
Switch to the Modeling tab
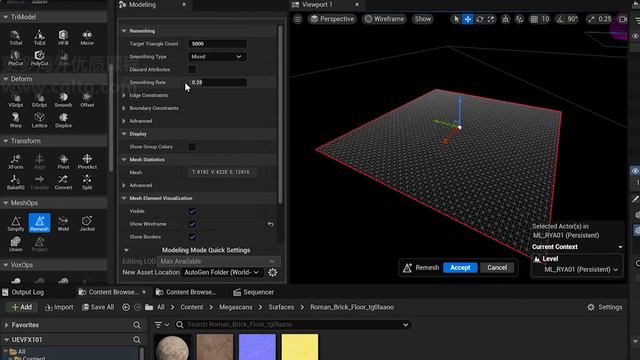142,4
